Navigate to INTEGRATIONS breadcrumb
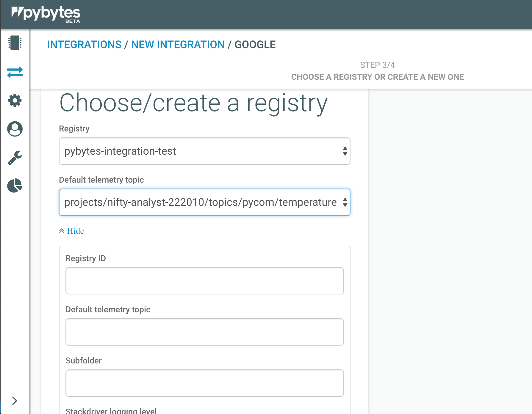Viewport: 532px width, 414px height. pyautogui.click(x=85, y=44)
